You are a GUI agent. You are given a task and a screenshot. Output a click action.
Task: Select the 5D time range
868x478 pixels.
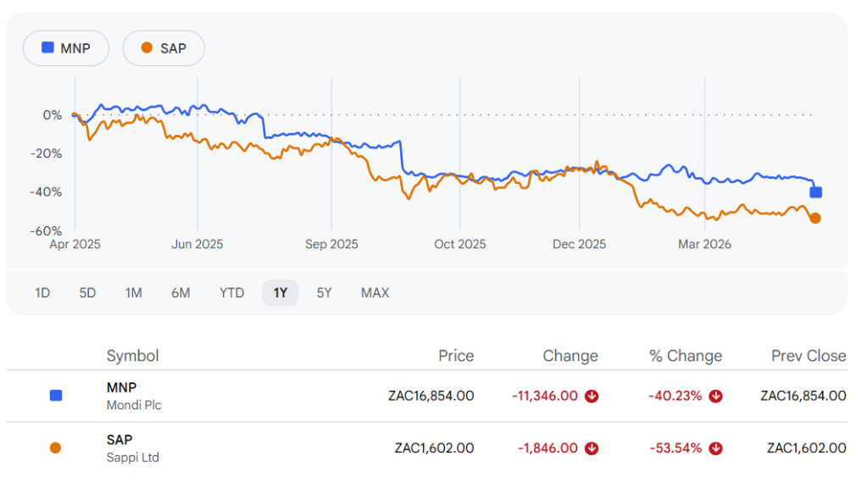pos(87,292)
